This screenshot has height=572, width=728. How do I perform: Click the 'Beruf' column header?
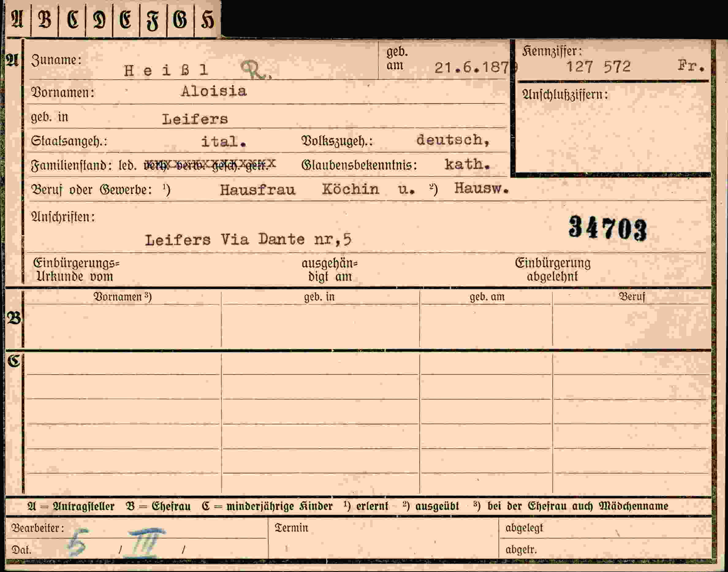coord(632,296)
